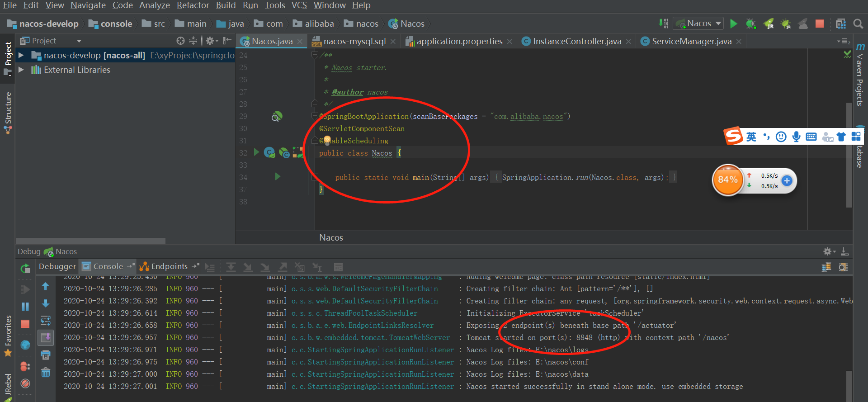The height and width of the screenshot is (402, 868).
Task: Open Structure tool window
Action: point(8,113)
